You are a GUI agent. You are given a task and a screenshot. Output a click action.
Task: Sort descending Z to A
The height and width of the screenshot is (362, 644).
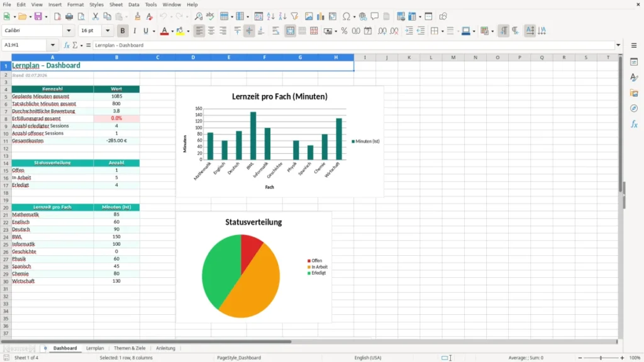pyautogui.click(x=282, y=16)
